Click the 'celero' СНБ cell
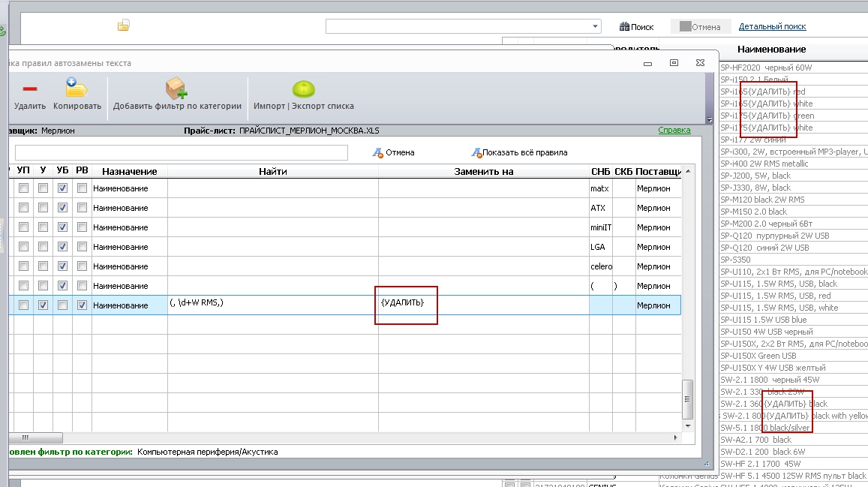 [601, 266]
